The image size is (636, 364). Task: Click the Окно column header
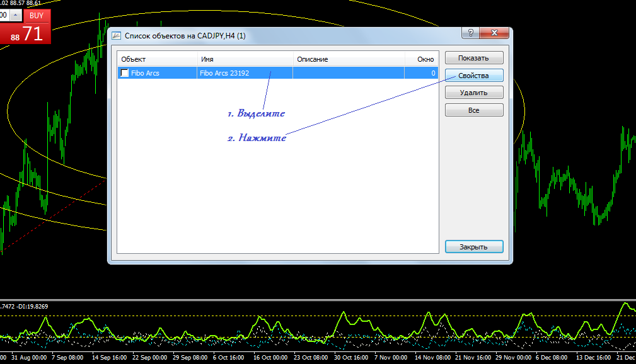pos(425,59)
